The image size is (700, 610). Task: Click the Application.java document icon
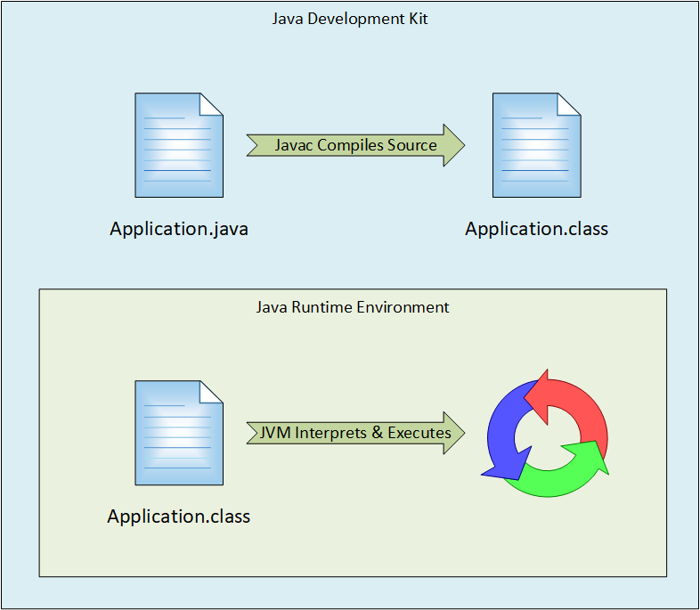179,145
